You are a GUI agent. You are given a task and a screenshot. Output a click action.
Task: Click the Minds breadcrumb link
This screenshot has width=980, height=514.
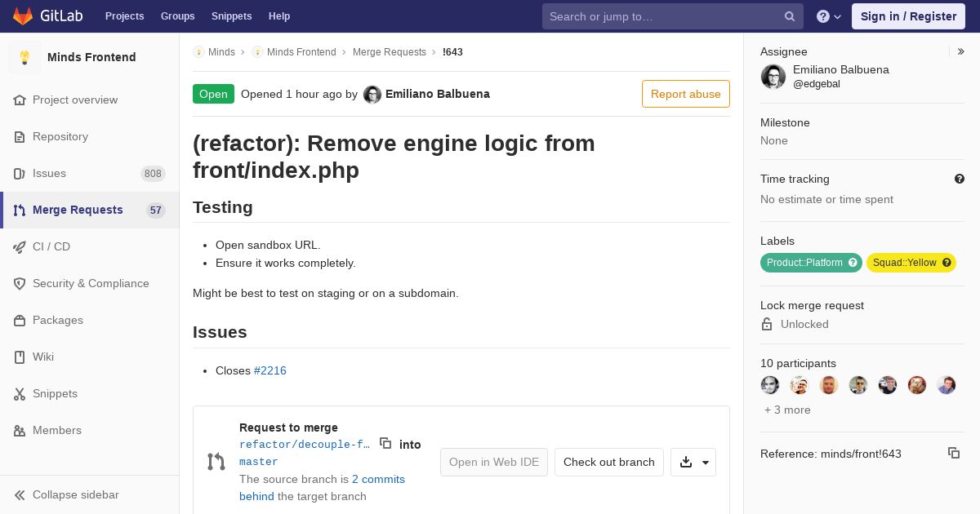221,51
